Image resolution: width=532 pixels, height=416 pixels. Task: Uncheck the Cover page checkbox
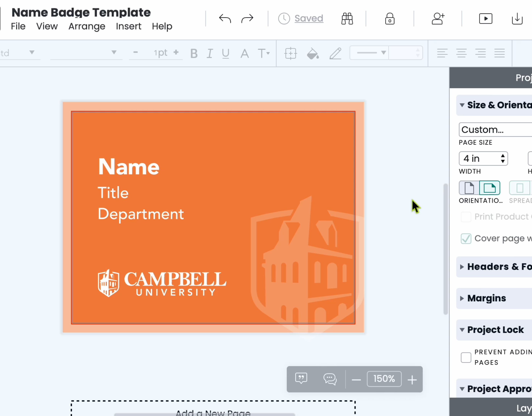(x=466, y=239)
